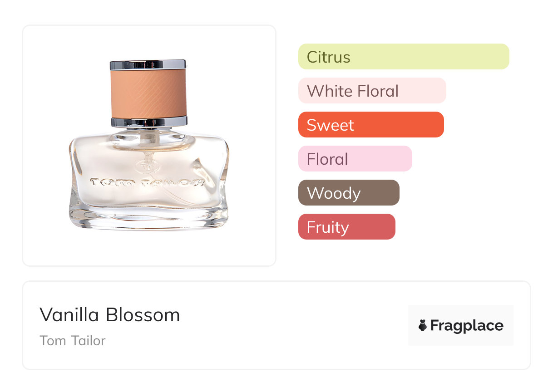Click the peach leather bottle cap
Viewport: 553px width, 392px height.
tap(148, 93)
